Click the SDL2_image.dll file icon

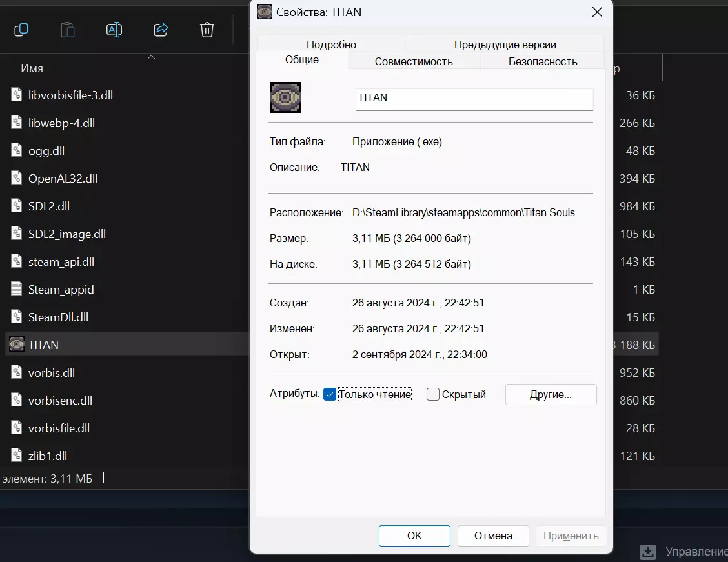[16, 234]
